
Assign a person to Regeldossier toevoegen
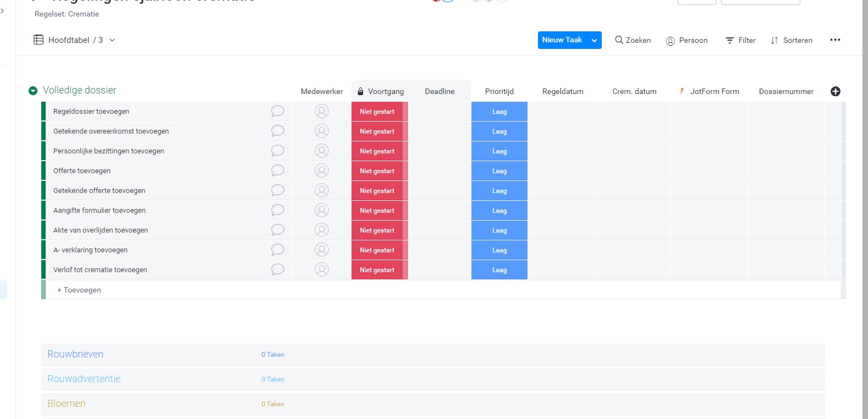(x=322, y=111)
